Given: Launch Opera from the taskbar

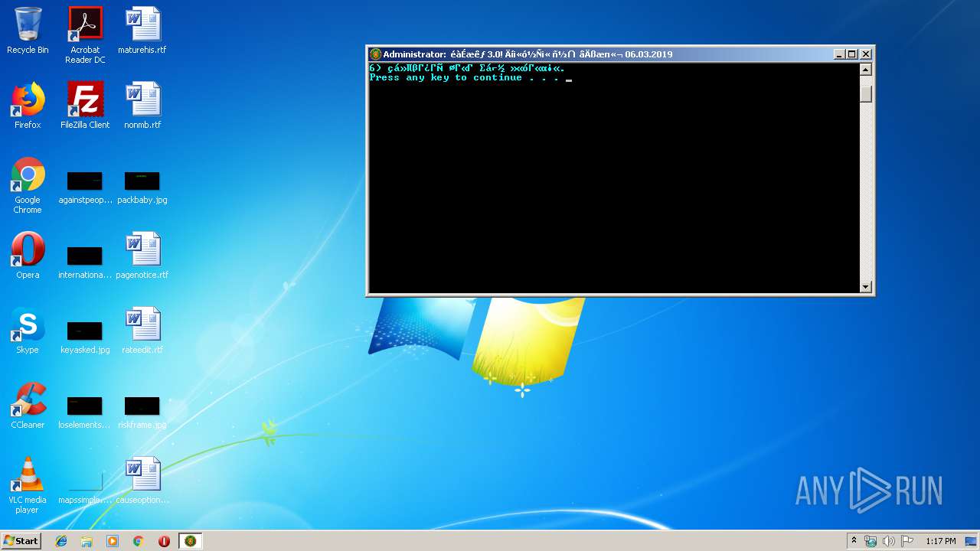Looking at the screenshot, I should click(x=164, y=541).
